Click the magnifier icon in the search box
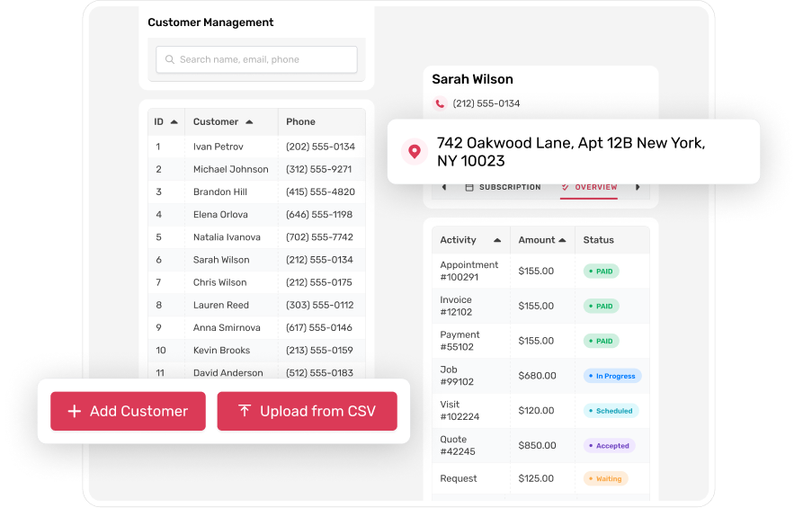 pyautogui.click(x=169, y=60)
